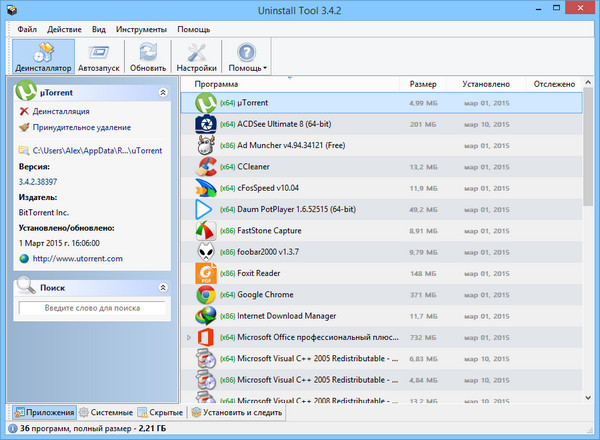Screen dimensions: 600x440
Task: Click the x64 Visual C++ 2005 icon
Action: pos(206,359)
